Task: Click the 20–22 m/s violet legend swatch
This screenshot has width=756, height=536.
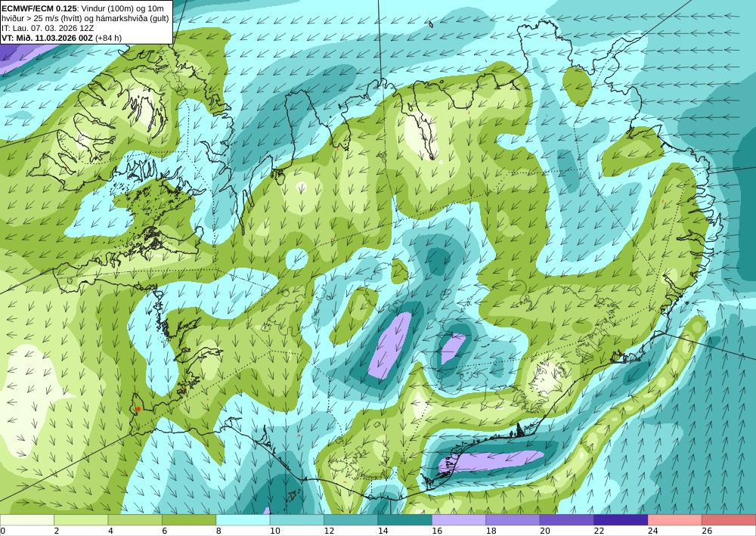Action: coord(567,520)
